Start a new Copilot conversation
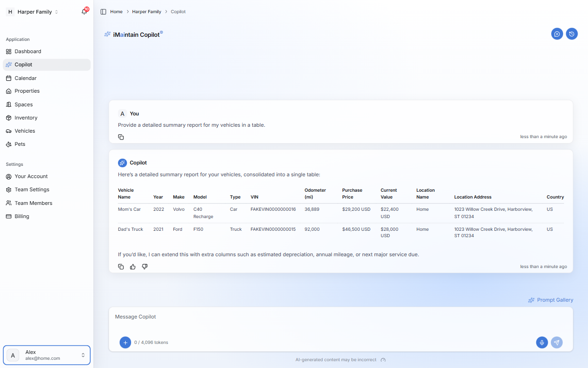The width and height of the screenshot is (588, 368). tap(557, 34)
